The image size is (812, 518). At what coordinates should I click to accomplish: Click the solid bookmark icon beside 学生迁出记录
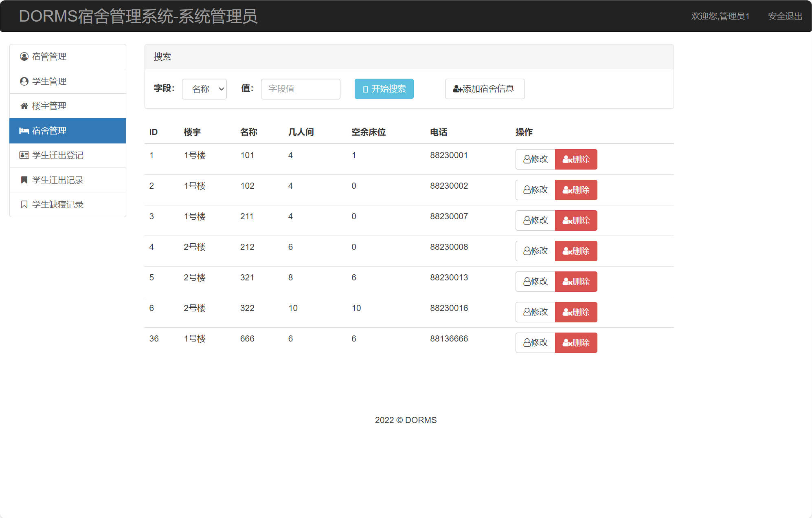coord(24,180)
